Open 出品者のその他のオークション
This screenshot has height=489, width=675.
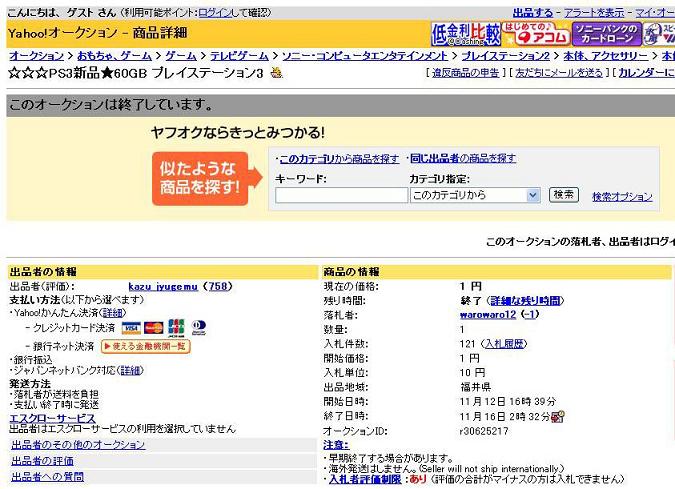coord(78,445)
